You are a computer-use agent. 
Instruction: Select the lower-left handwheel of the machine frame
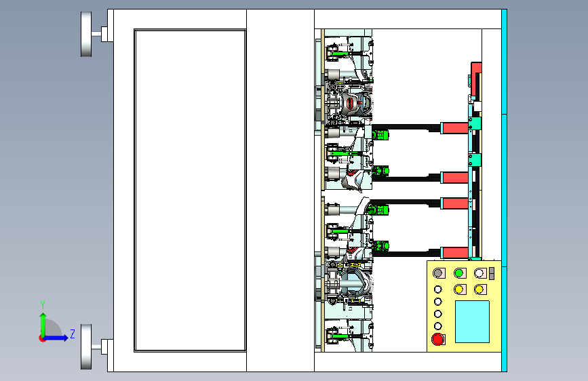tap(86, 347)
